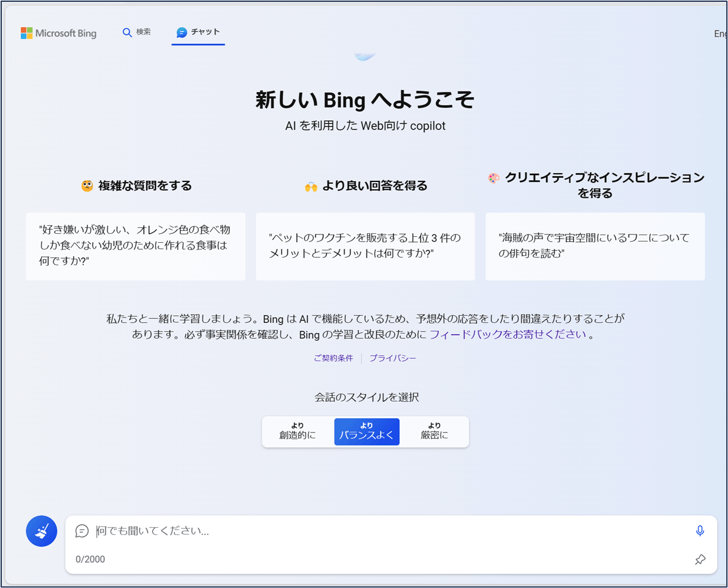Click the microphone voice input icon

coord(700,531)
